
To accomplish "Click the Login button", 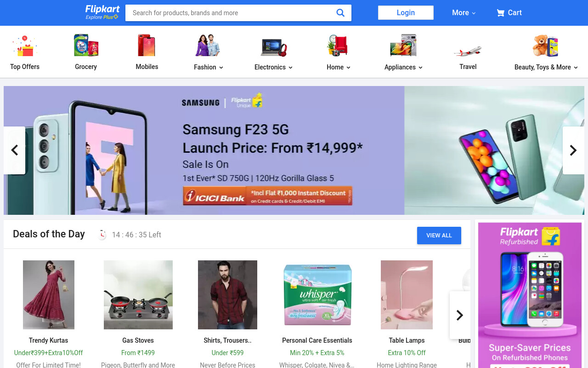I will 406,13.
